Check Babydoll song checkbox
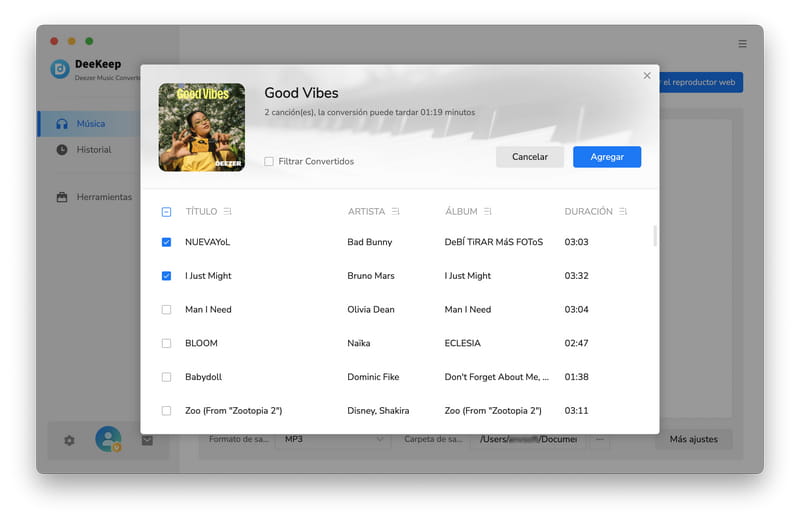Screen dimensions: 800x522 (x=166, y=377)
